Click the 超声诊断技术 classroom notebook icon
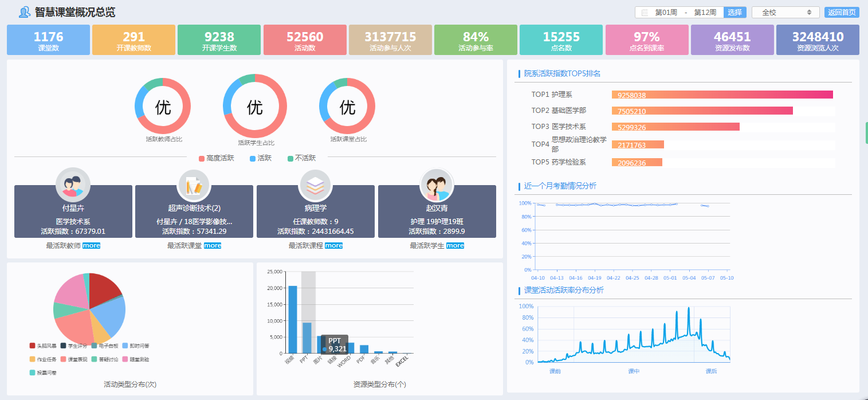Image resolution: width=868 pixels, height=400 pixels. pyautogui.click(x=194, y=185)
